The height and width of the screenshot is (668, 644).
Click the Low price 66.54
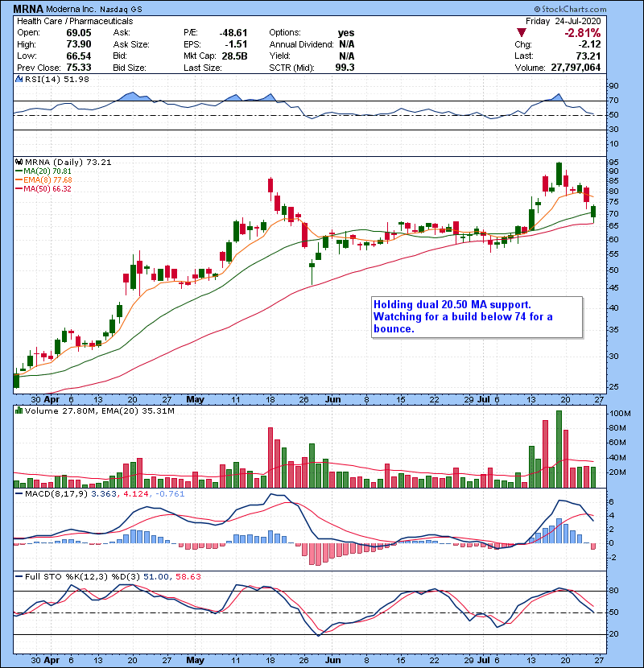79,56
